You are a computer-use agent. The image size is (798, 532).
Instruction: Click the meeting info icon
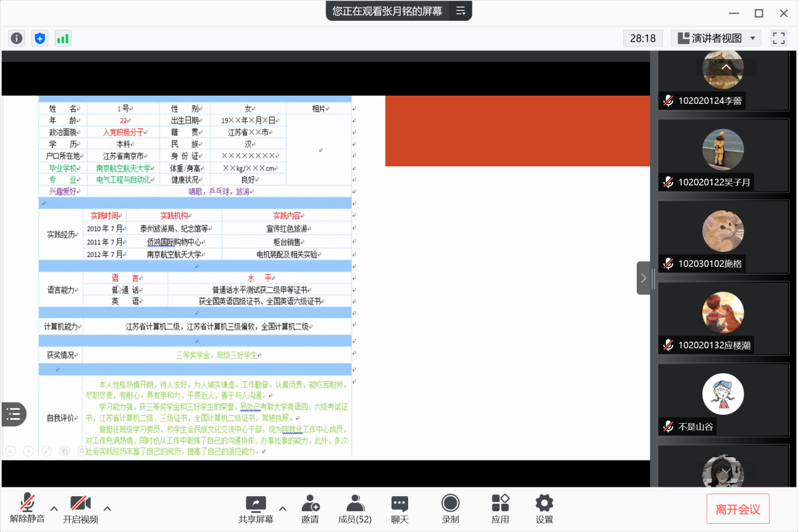(x=16, y=38)
